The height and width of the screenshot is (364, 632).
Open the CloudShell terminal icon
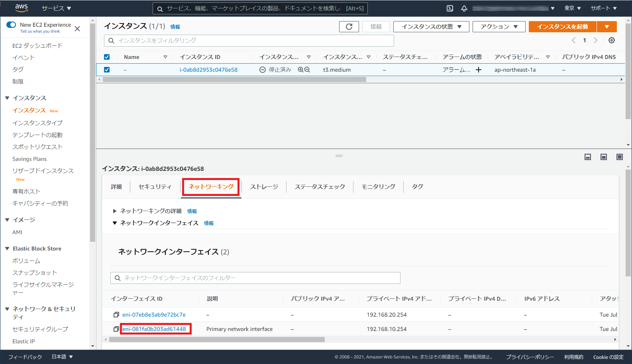click(450, 8)
